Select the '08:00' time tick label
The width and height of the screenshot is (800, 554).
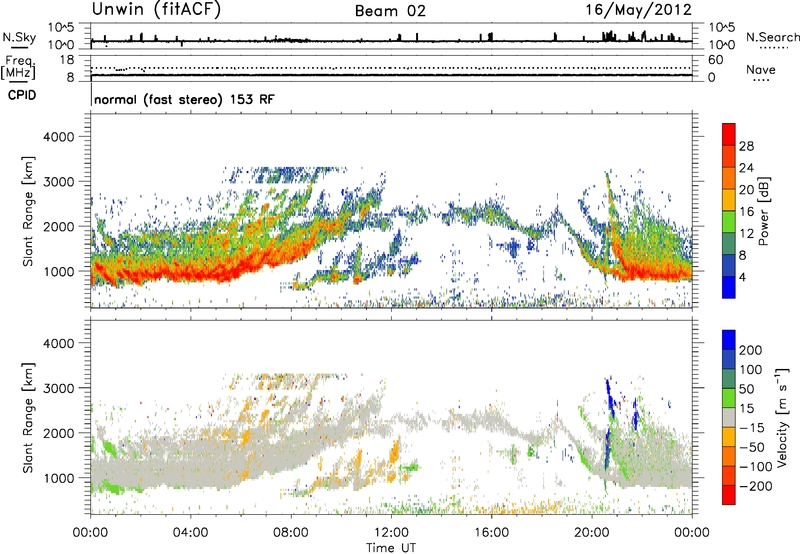click(x=291, y=533)
